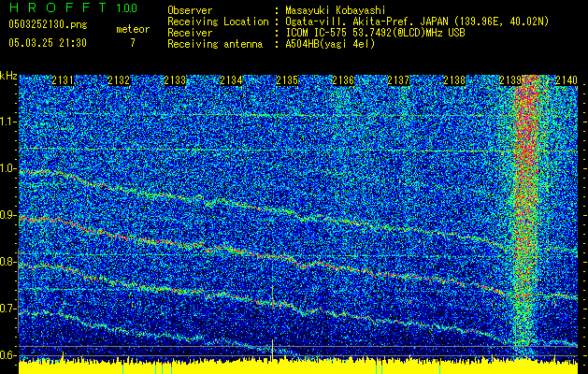This screenshot has height=374, width=588.
Task: Click the 0.8 kHz axis label
Action: 8,262
